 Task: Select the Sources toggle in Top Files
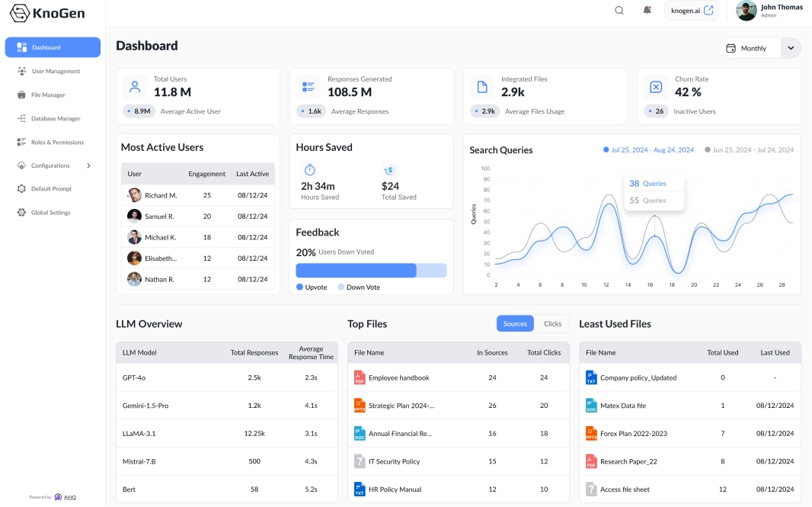[x=515, y=324]
